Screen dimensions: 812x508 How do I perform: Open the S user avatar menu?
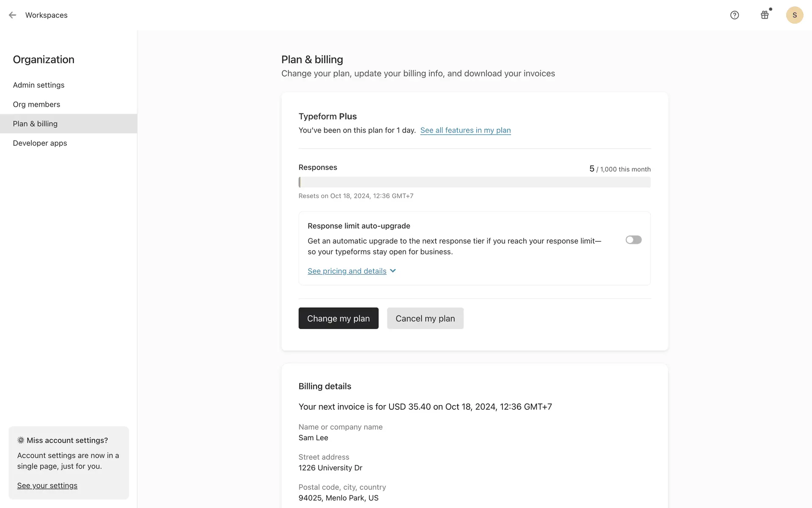tap(794, 15)
